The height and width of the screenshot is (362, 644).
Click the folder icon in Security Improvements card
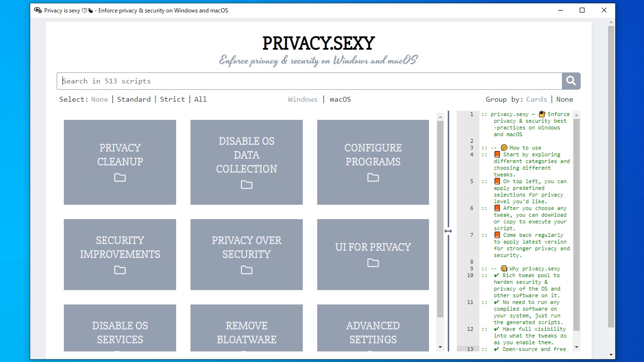120,270
